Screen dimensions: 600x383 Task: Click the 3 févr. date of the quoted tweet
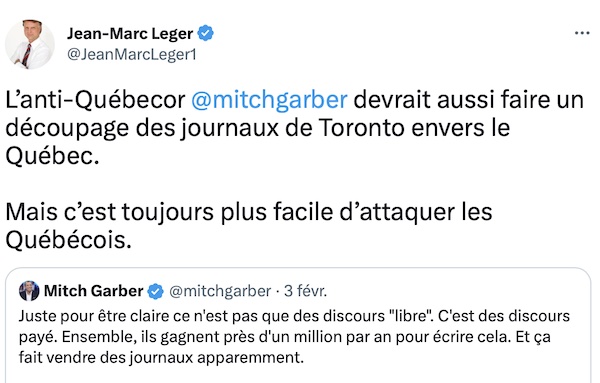pos(305,291)
